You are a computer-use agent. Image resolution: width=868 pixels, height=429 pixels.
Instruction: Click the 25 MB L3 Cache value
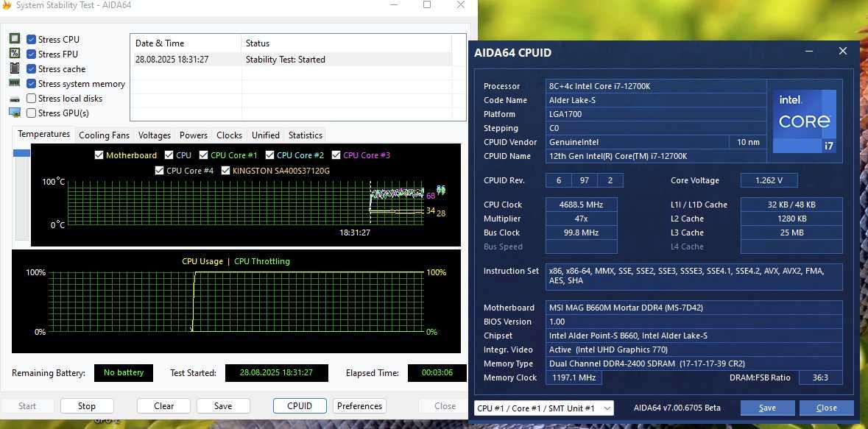click(x=791, y=233)
